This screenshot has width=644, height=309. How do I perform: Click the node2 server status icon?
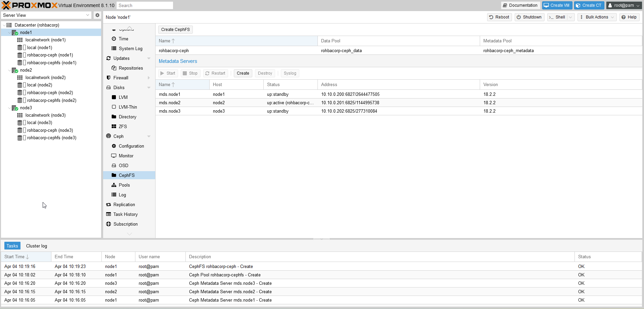coord(15,70)
